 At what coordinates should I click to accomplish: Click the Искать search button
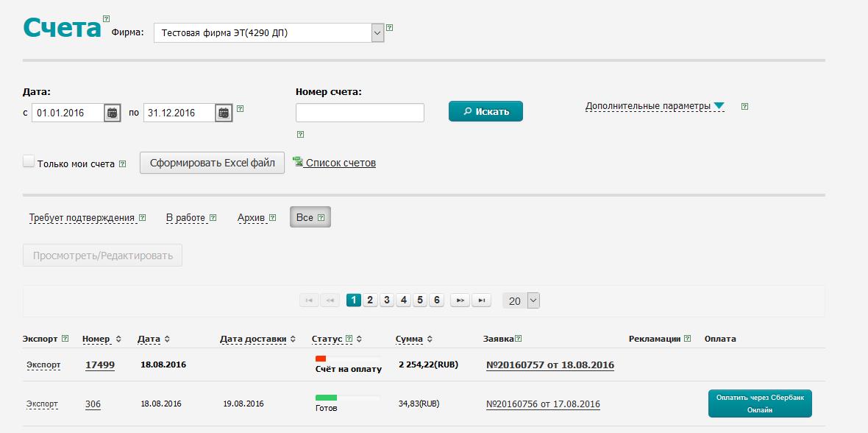(x=485, y=111)
